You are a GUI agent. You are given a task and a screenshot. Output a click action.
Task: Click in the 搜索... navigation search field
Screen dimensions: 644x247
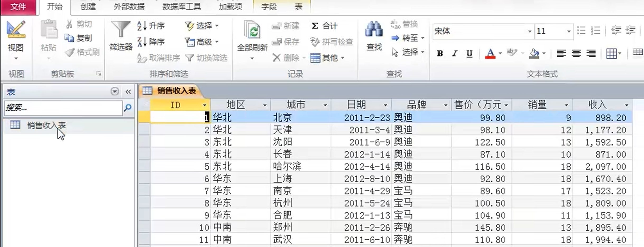click(63, 108)
